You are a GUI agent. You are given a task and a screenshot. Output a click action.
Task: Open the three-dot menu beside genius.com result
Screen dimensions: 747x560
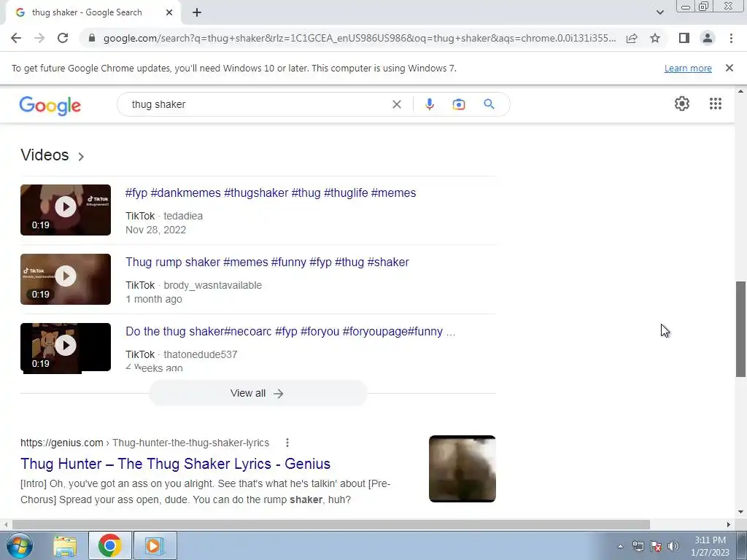(x=287, y=443)
